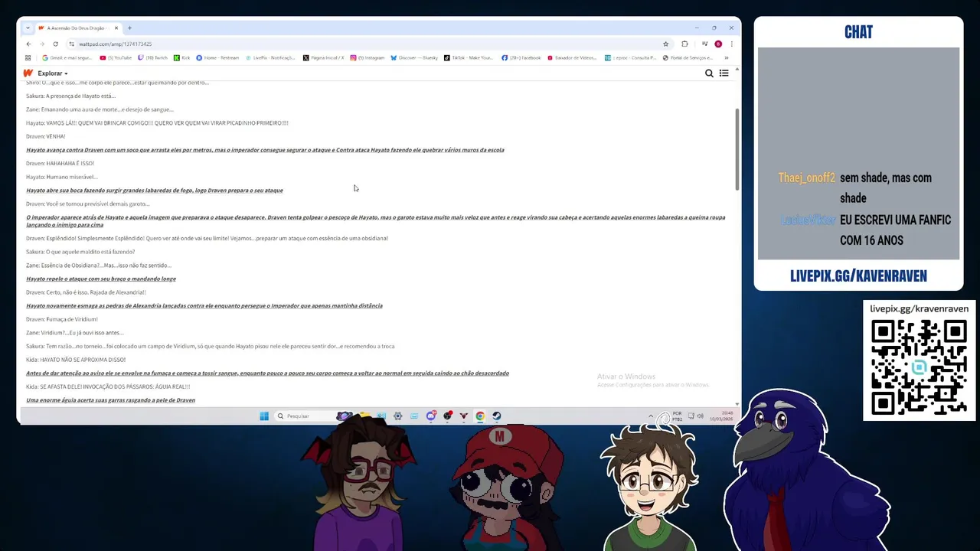Reload the Wattpad page

(55, 44)
